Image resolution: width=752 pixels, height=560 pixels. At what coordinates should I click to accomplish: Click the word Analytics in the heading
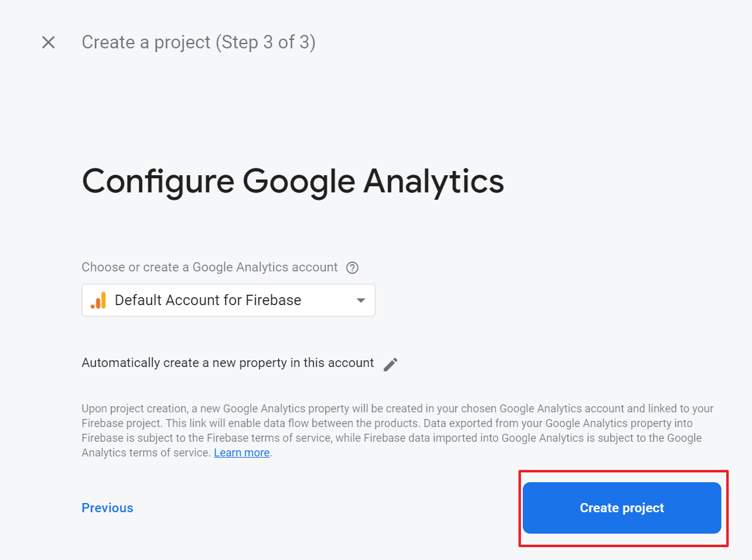(433, 181)
